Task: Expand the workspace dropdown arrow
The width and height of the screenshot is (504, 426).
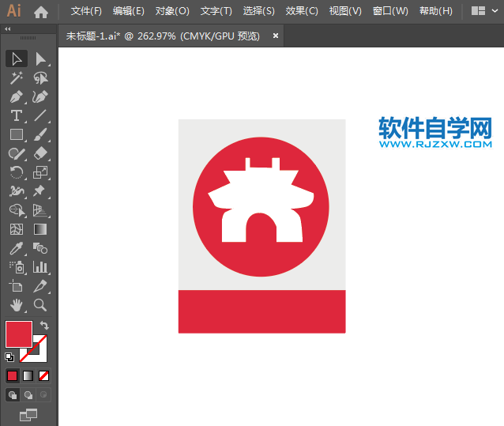Action: point(495,11)
